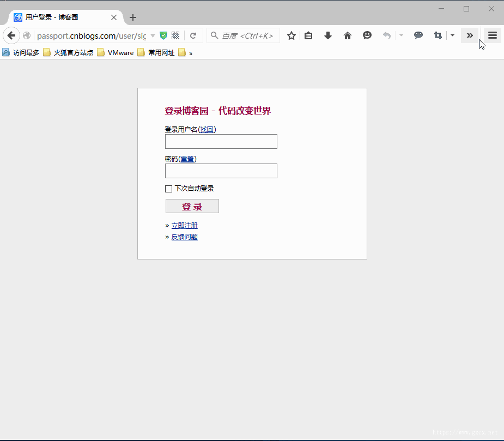
Task: Open the URL history dropdown arrow
Action: pos(153,35)
